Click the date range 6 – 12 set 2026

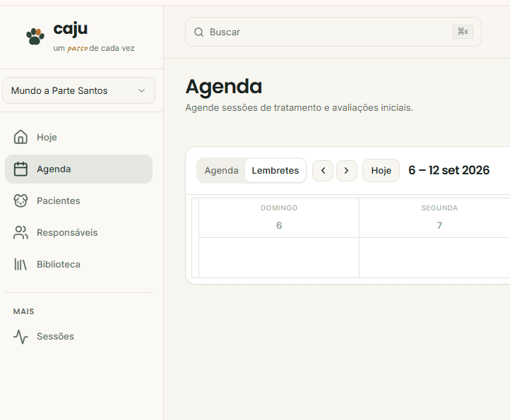pyautogui.click(x=449, y=170)
